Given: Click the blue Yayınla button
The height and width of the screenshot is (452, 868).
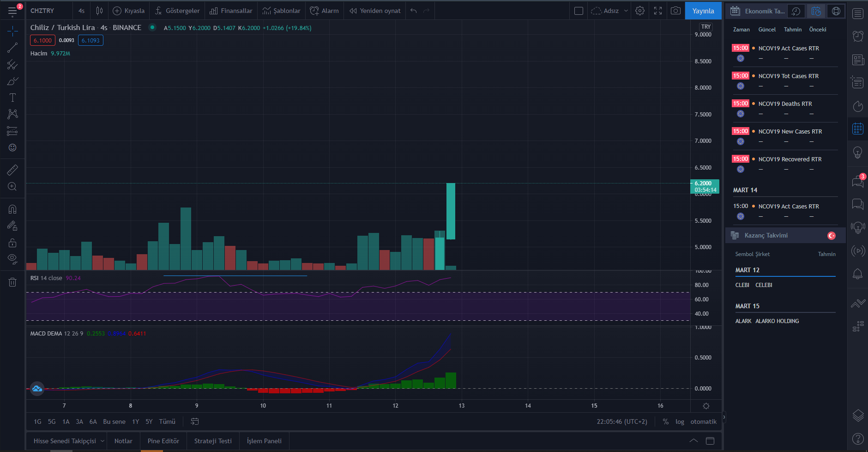Looking at the screenshot, I should coord(703,11).
